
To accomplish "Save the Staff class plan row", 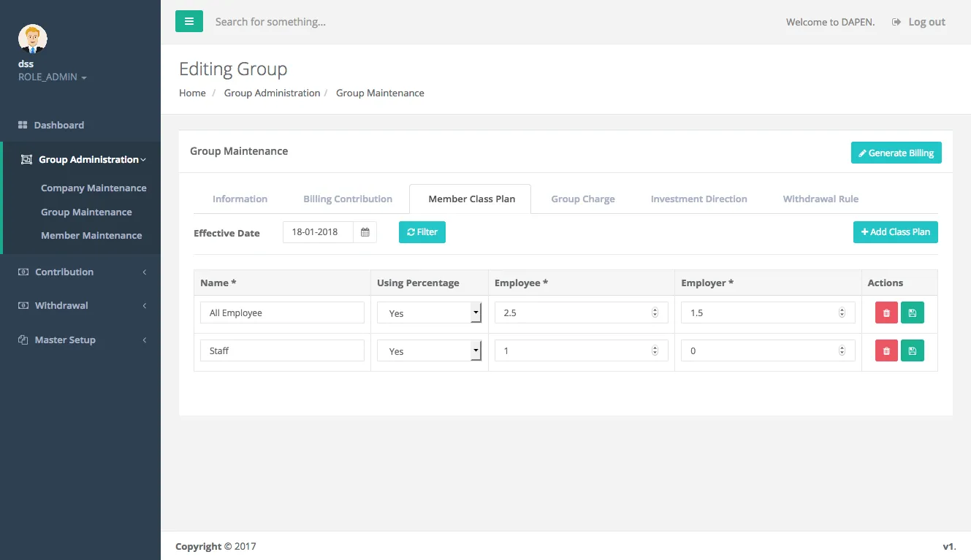I will (912, 350).
